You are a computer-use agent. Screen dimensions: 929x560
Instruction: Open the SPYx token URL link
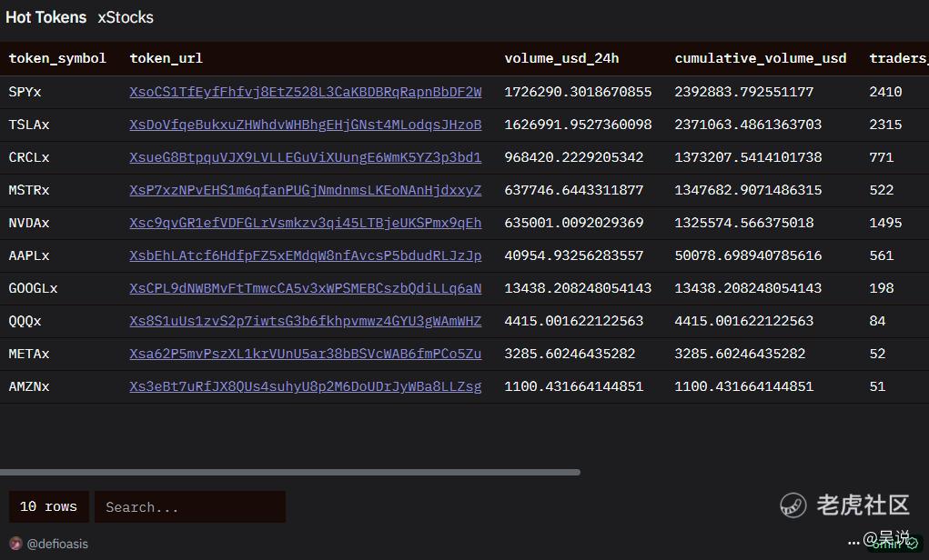305,92
